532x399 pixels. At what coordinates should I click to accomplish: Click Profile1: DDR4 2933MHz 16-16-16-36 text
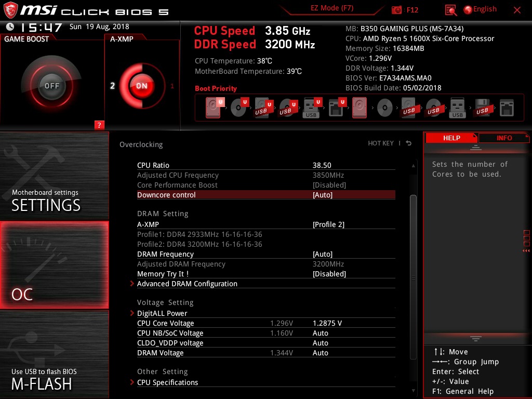[199, 234]
